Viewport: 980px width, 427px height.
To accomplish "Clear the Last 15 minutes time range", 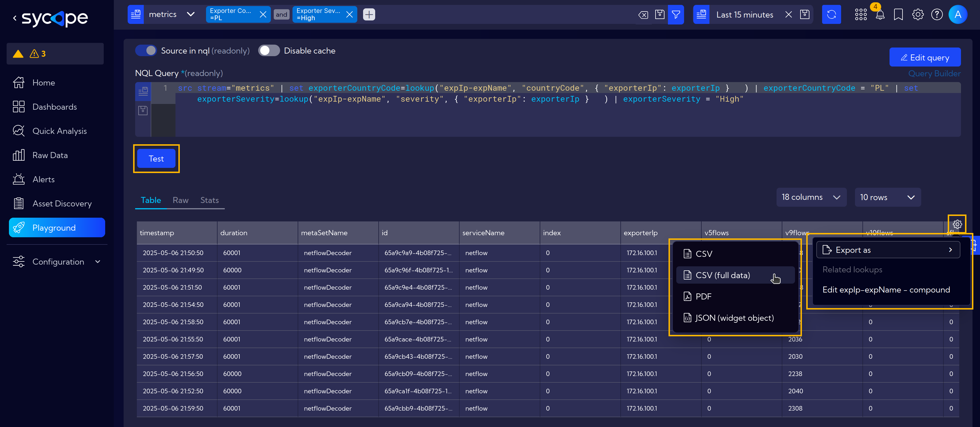I will tap(788, 14).
